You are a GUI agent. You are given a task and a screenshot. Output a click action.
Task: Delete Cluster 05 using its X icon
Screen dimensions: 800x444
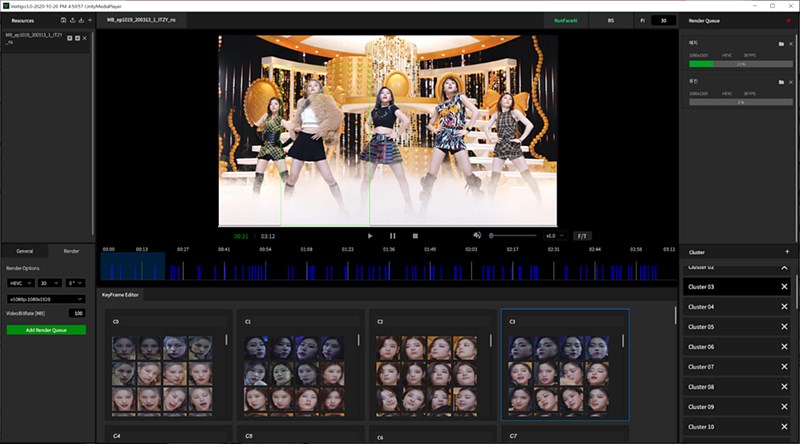click(x=784, y=327)
